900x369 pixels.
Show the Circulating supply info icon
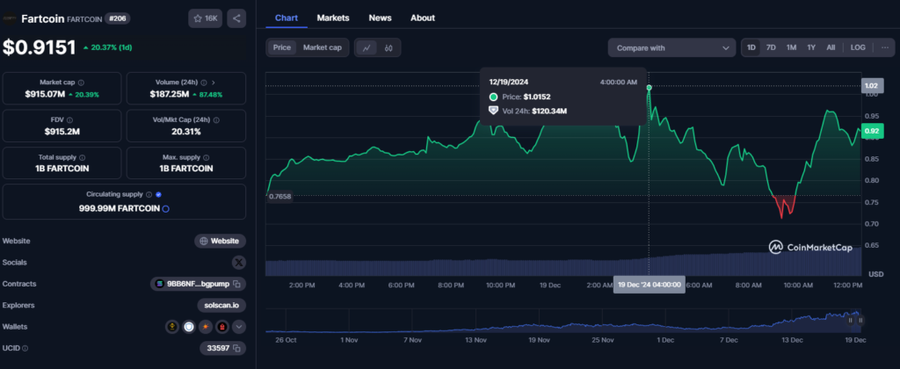(149, 195)
